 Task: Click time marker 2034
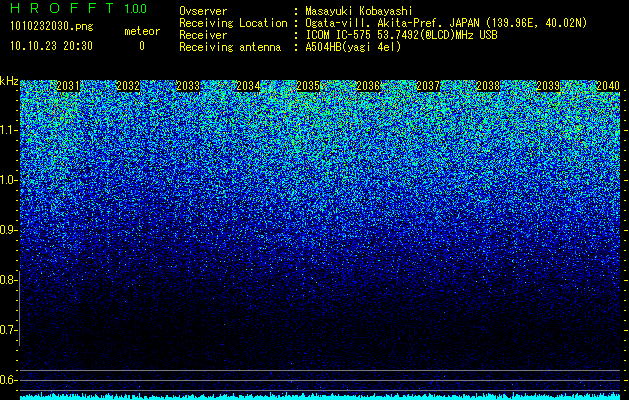(248, 86)
